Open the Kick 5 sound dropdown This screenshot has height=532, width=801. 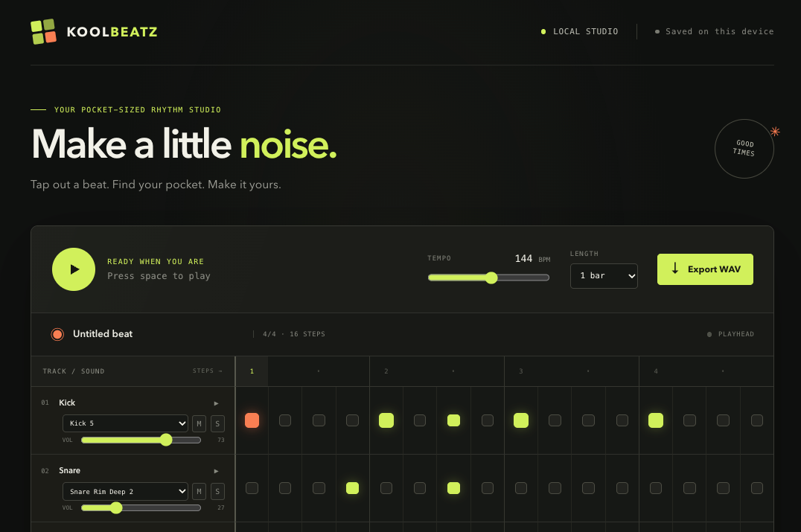click(x=125, y=424)
